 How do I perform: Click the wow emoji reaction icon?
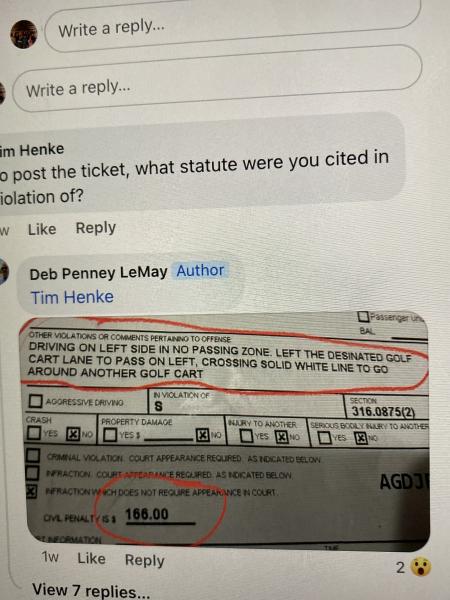tap(421, 567)
